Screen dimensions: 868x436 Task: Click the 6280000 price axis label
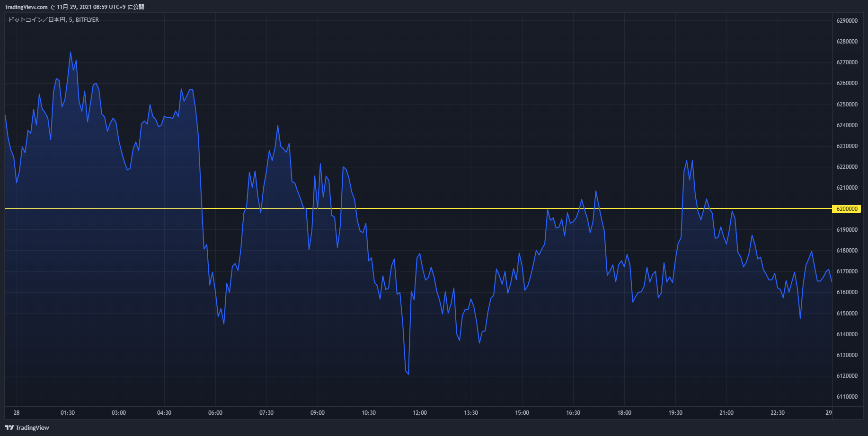(847, 42)
